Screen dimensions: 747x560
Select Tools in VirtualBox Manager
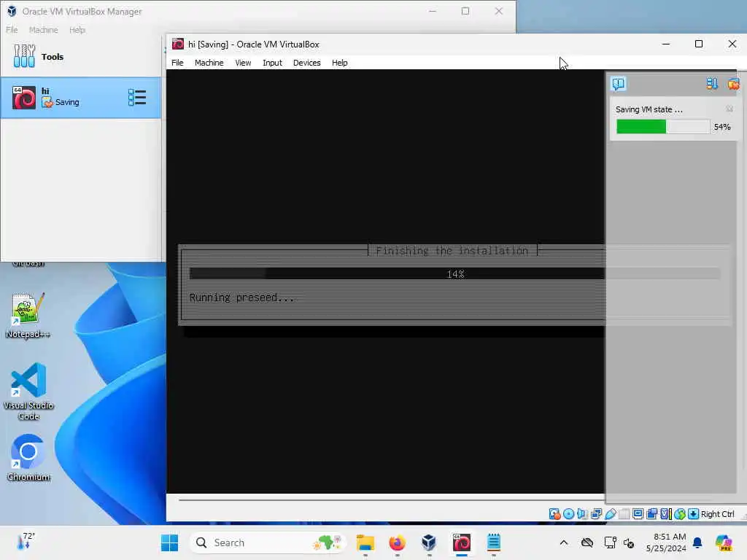pos(81,57)
